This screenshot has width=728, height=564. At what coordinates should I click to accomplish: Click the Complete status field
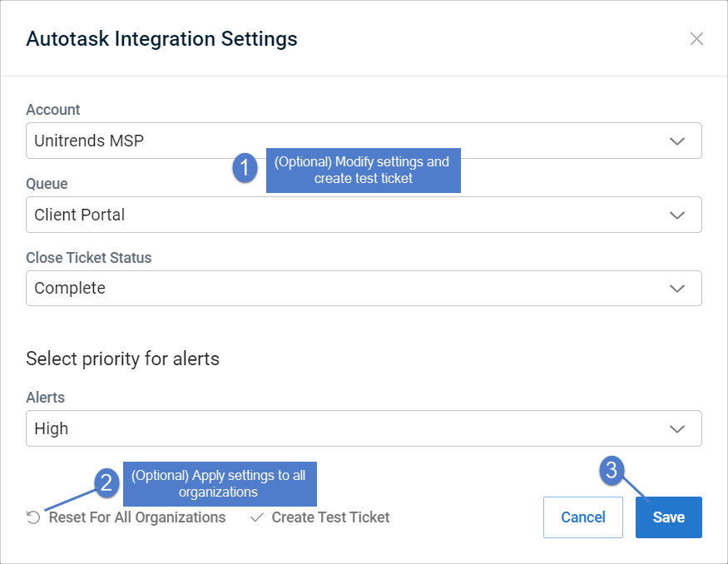pos(364,289)
